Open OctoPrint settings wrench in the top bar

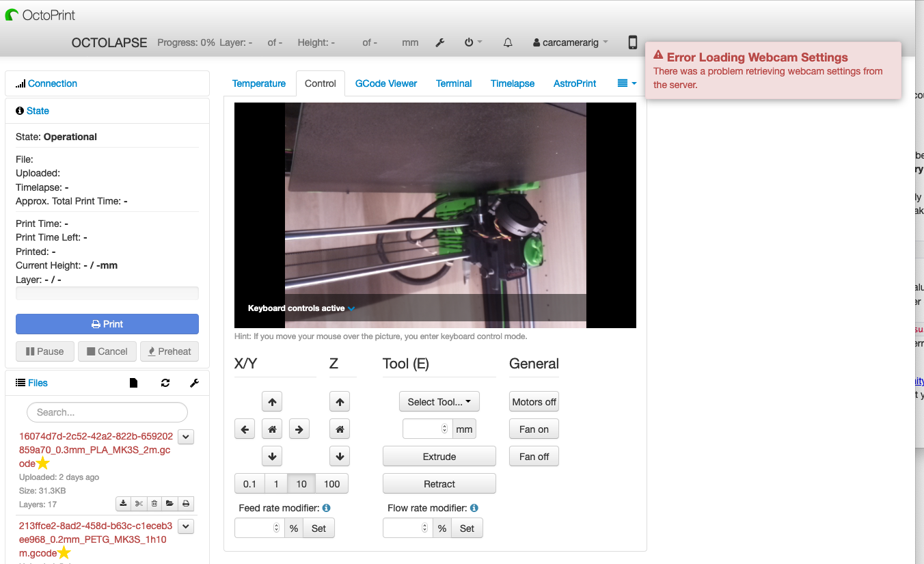440,42
